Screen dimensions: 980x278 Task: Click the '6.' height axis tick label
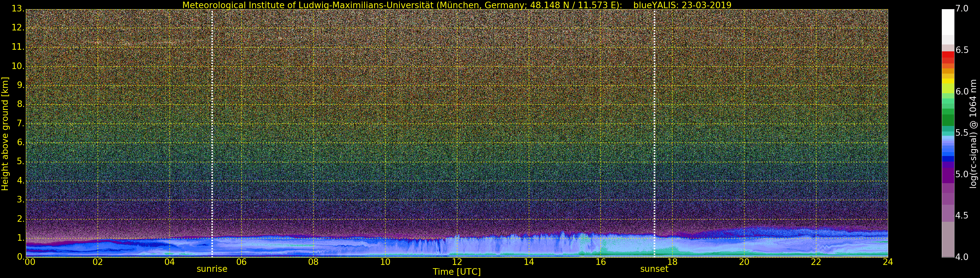tap(21, 142)
